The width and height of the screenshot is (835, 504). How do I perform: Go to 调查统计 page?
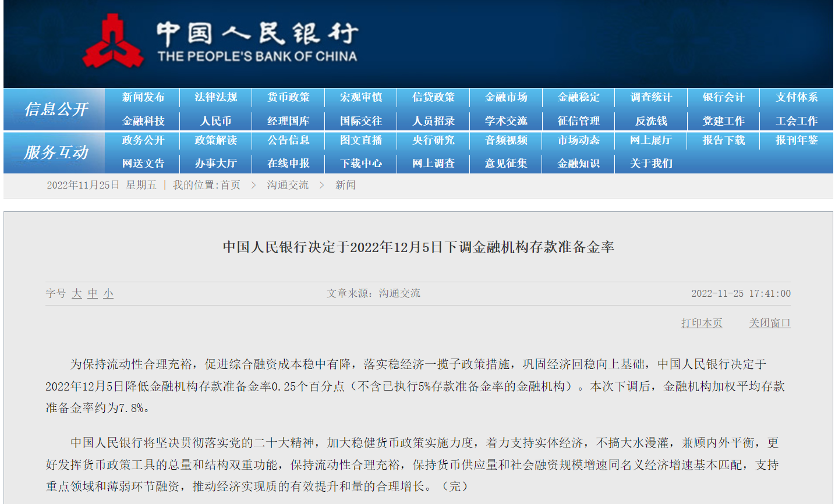[x=651, y=97]
